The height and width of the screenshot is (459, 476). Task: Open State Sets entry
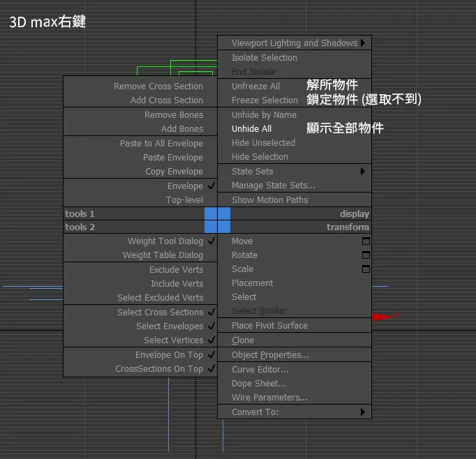pyautogui.click(x=295, y=172)
